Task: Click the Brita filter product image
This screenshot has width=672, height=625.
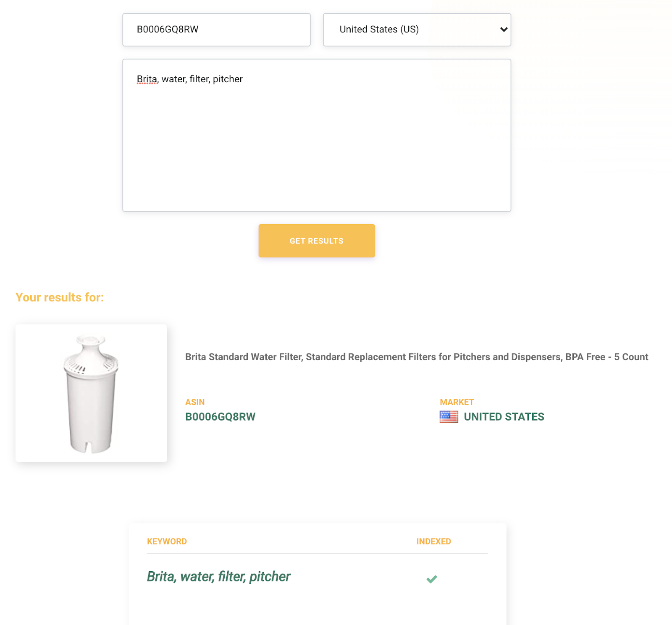Action: click(91, 394)
